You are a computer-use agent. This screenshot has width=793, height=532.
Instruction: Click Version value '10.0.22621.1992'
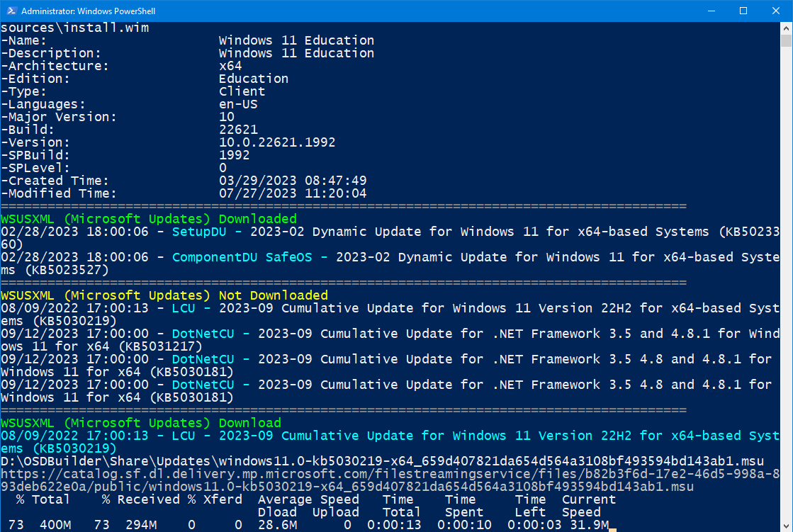pos(277,142)
